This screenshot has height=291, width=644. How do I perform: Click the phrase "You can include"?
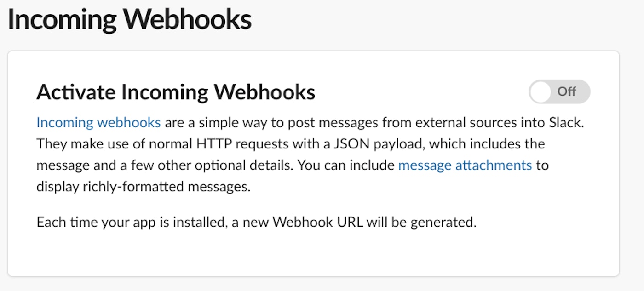(x=346, y=165)
